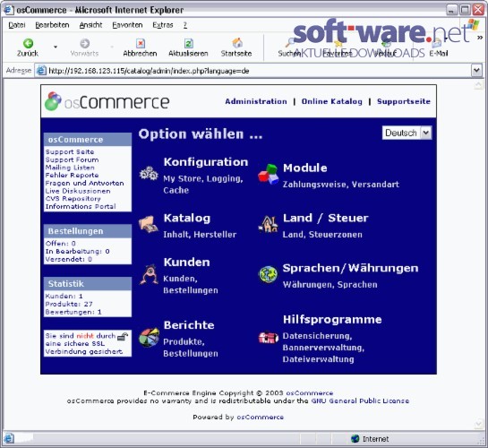Open Support Forum in sidebar
488x448 pixels.
[72, 159]
